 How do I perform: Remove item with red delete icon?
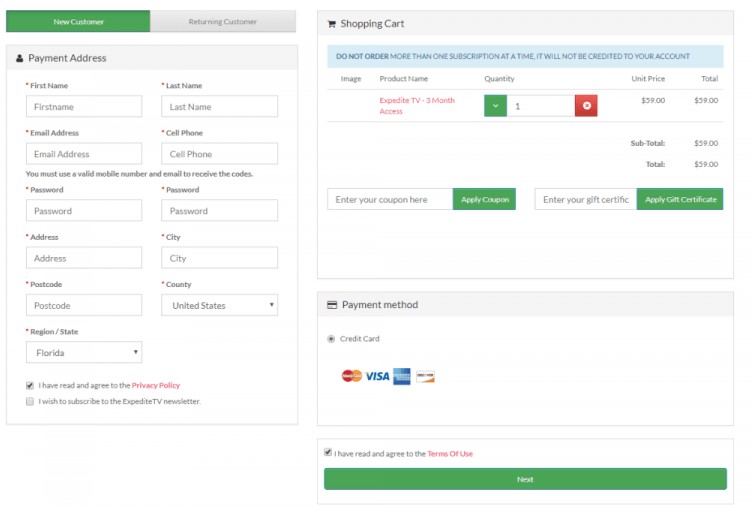tap(586, 106)
